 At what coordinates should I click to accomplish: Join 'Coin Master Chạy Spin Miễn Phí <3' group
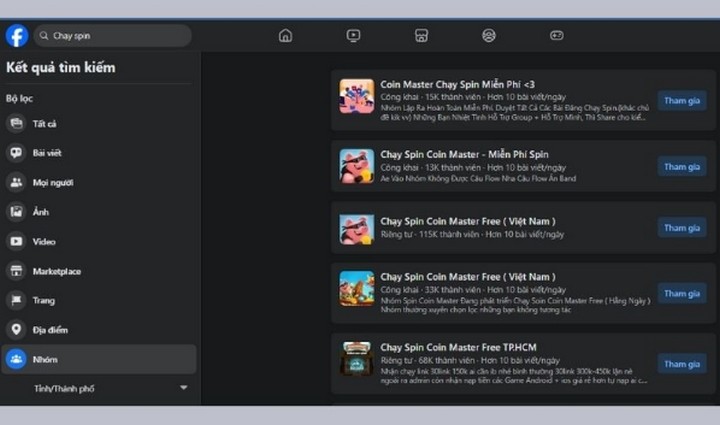click(x=681, y=100)
